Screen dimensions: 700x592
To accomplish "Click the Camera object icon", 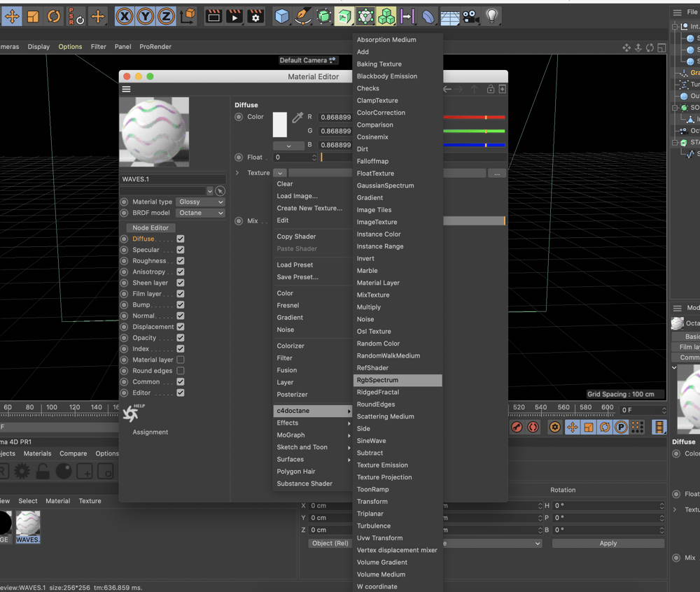I will 470,17.
